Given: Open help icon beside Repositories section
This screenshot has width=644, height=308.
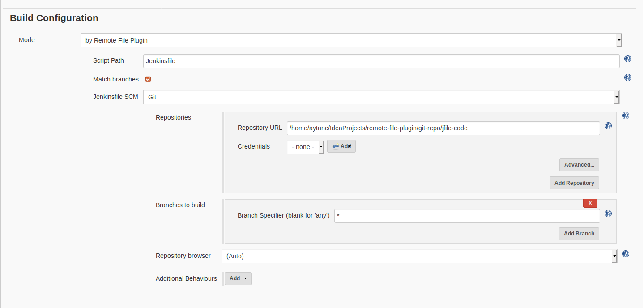Looking at the screenshot, I should click(626, 115).
